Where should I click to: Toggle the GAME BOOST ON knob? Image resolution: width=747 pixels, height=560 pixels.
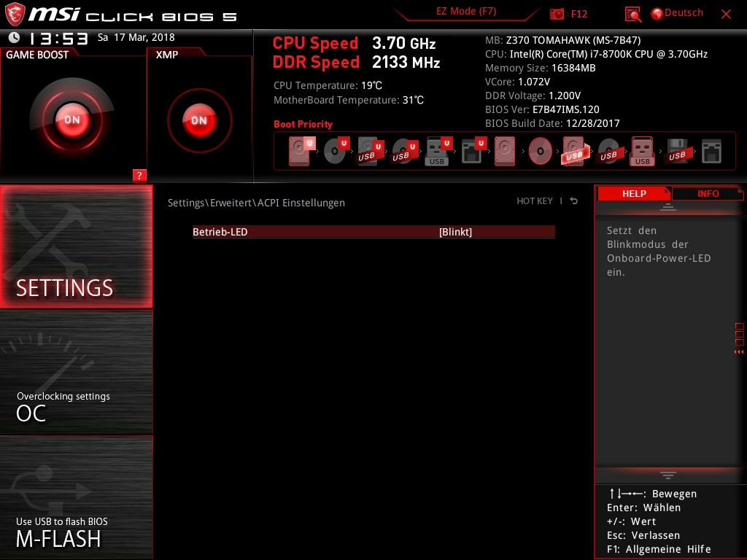pyautogui.click(x=72, y=120)
